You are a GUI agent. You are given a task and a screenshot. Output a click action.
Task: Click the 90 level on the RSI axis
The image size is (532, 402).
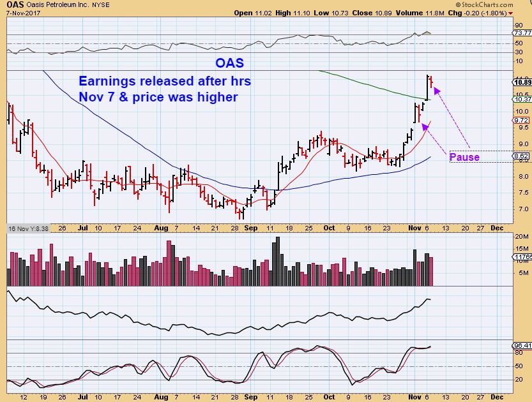click(519, 26)
